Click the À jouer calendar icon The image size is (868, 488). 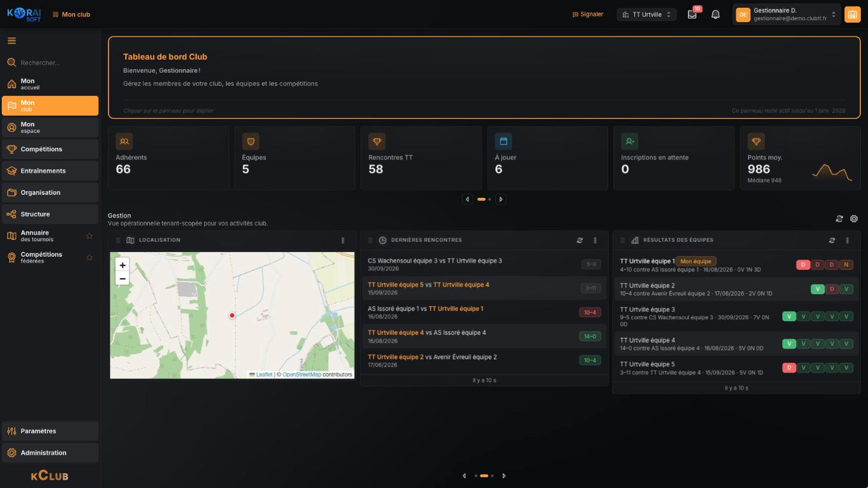tap(503, 141)
